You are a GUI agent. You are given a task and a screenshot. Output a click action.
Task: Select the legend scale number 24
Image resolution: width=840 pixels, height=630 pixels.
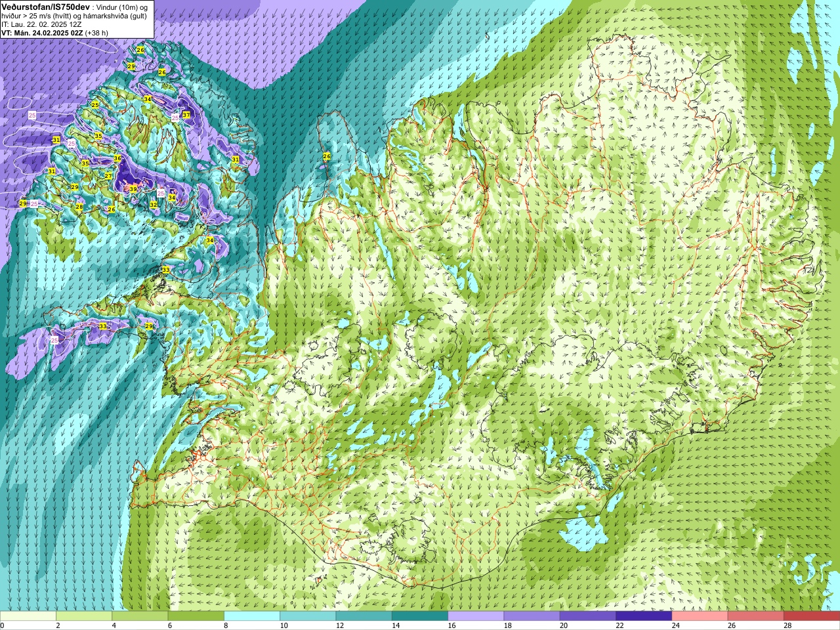pyautogui.click(x=676, y=625)
